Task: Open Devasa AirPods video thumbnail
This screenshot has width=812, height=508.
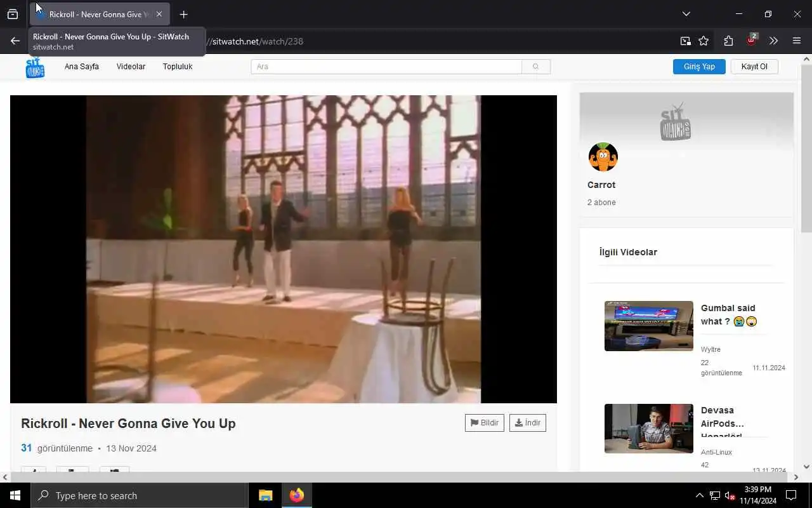Action: tap(649, 429)
